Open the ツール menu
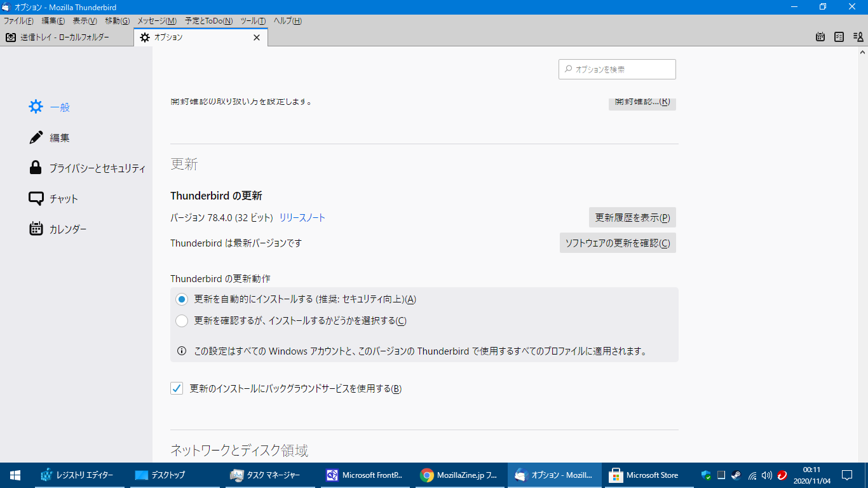Viewport: 868px width, 488px height. [252, 21]
